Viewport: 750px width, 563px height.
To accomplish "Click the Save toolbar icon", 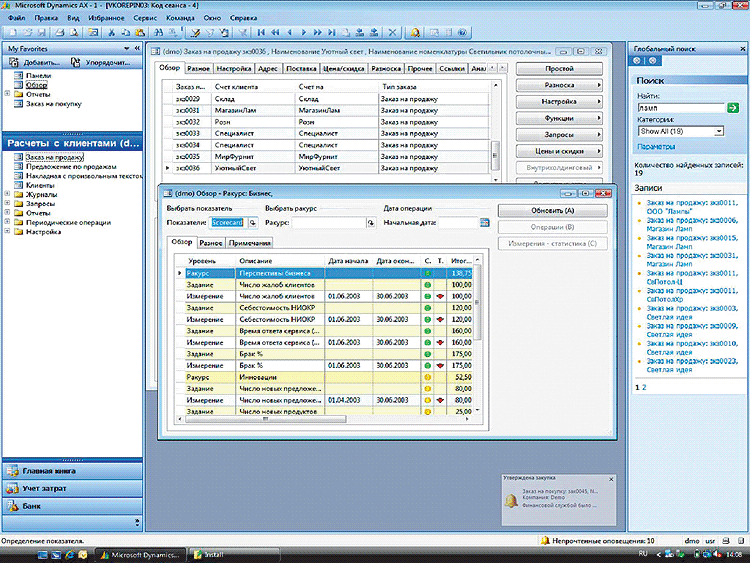I will tap(42, 33).
